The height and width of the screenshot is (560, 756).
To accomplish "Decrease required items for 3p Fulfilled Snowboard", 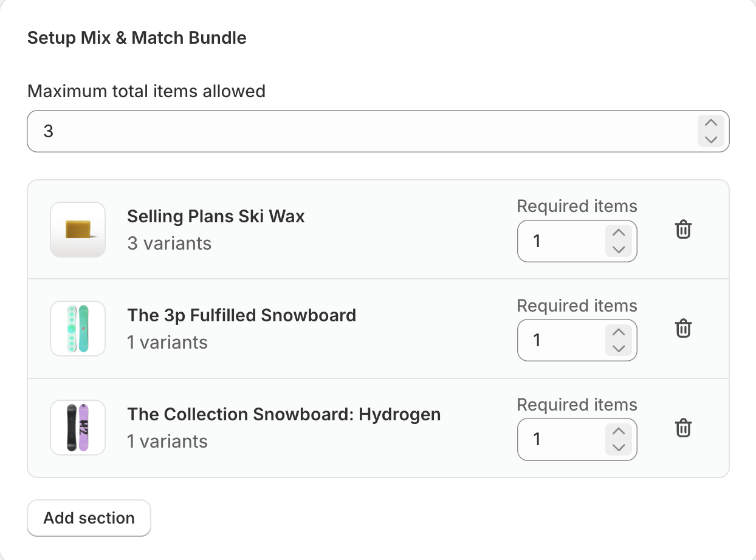I will click(x=619, y=348).
